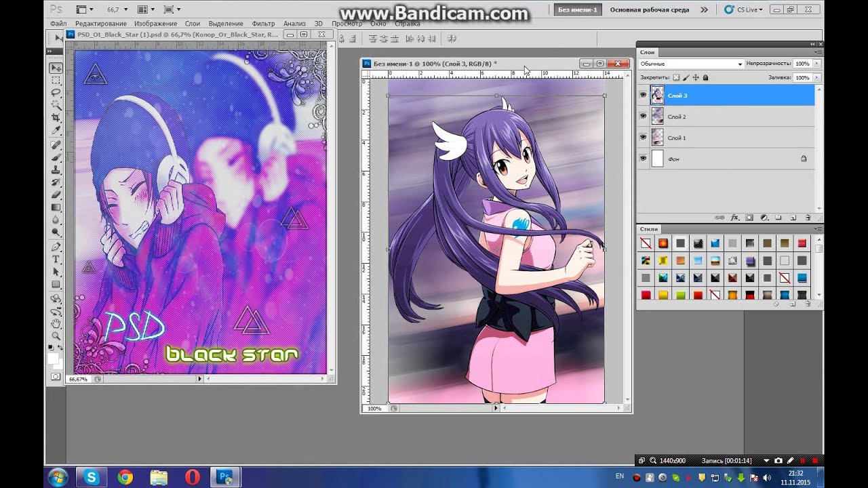This screenshot has height=488, width=868.
Task: Toggle lock all padlock icon
Action: pos(705,78)
